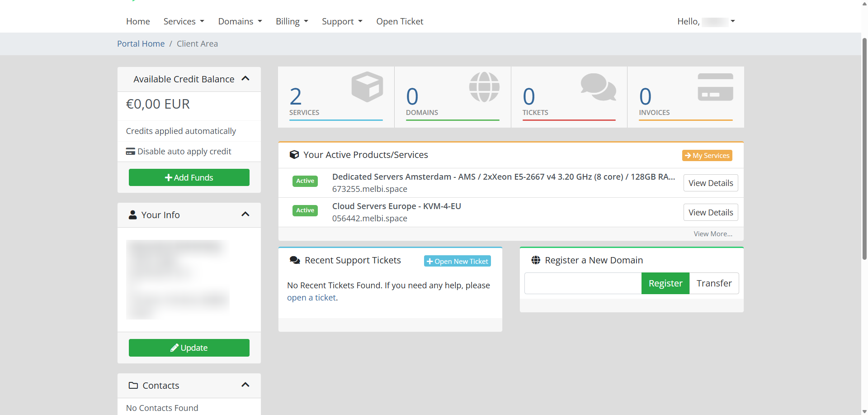This screenshot has height=415, width=868.
Task: Expand the Domains dropdown menu
Action: coord(240,21)
